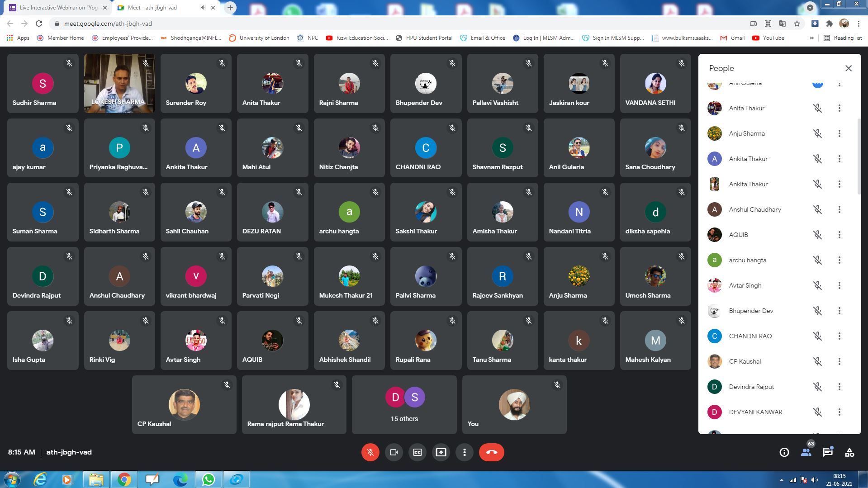Open the chat with everyone icon
Image resolution: width=868 pixels, height=488 pixels.
click(x=828, y=452)
